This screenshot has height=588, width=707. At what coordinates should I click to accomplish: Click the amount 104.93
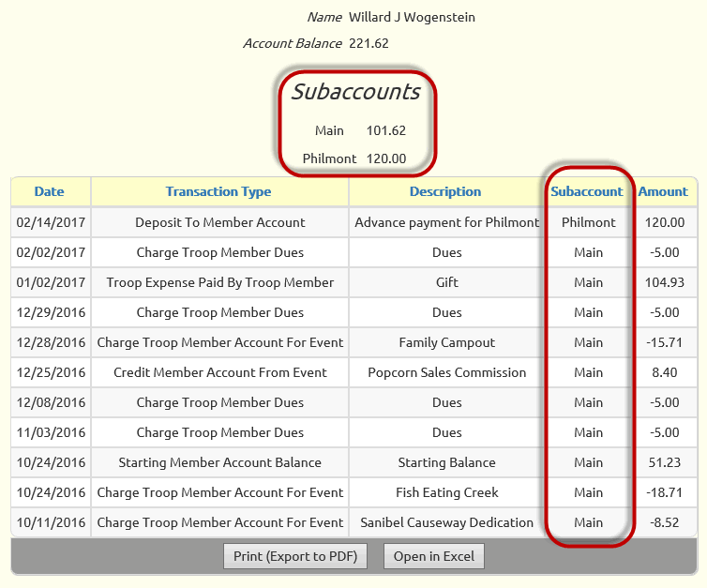(x=665, y=282)
